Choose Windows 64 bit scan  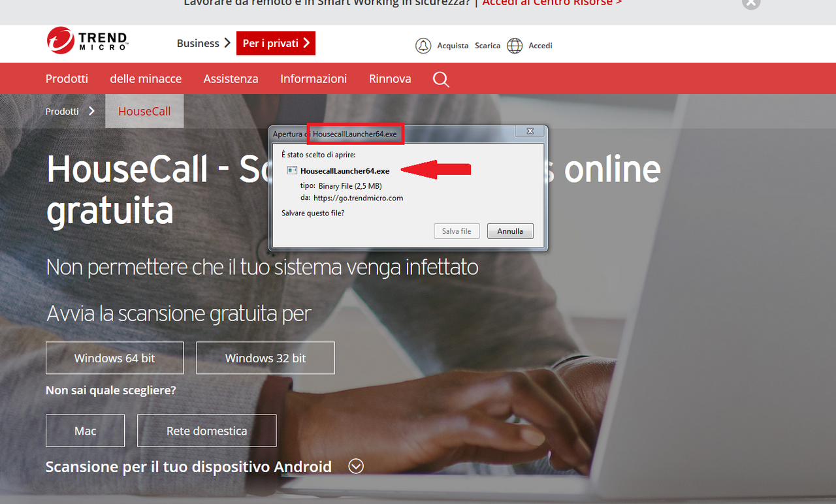(115, 358)
